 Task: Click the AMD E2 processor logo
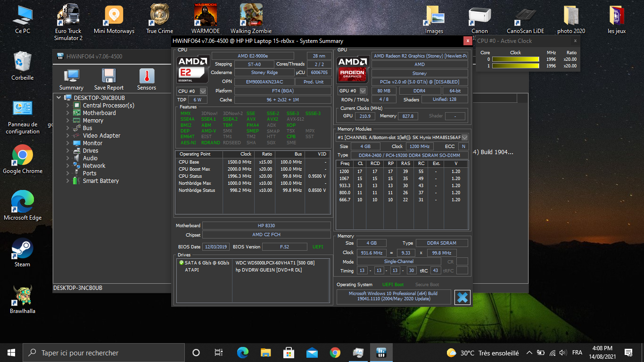pos(192,70)
